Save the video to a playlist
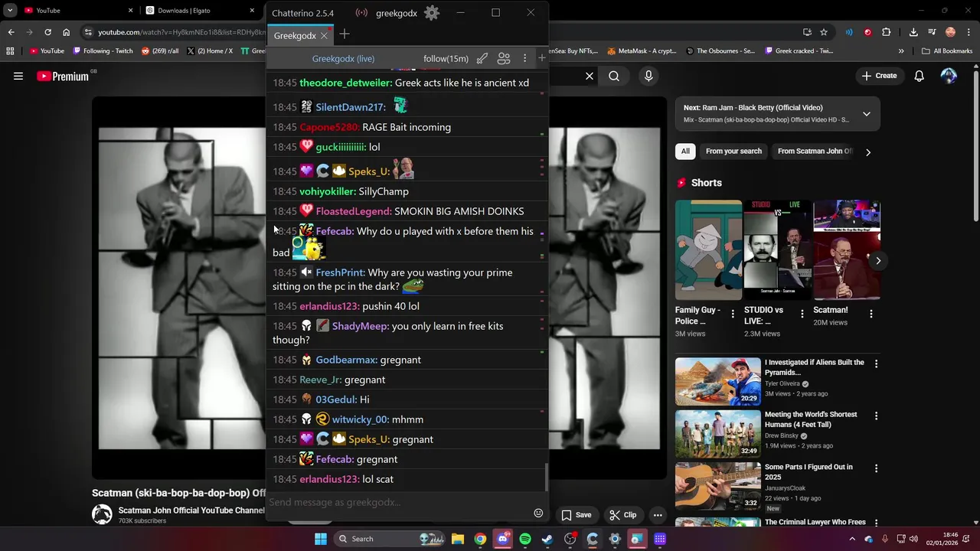980x551 pixels. 576,515
